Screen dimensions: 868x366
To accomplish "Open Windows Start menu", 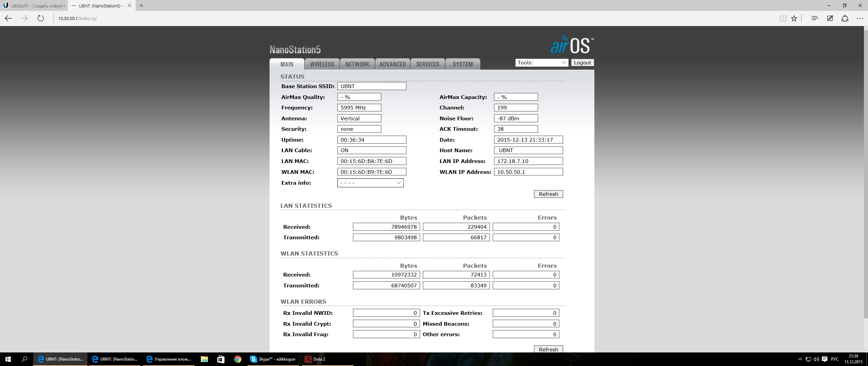I will (x=8, y=359).
